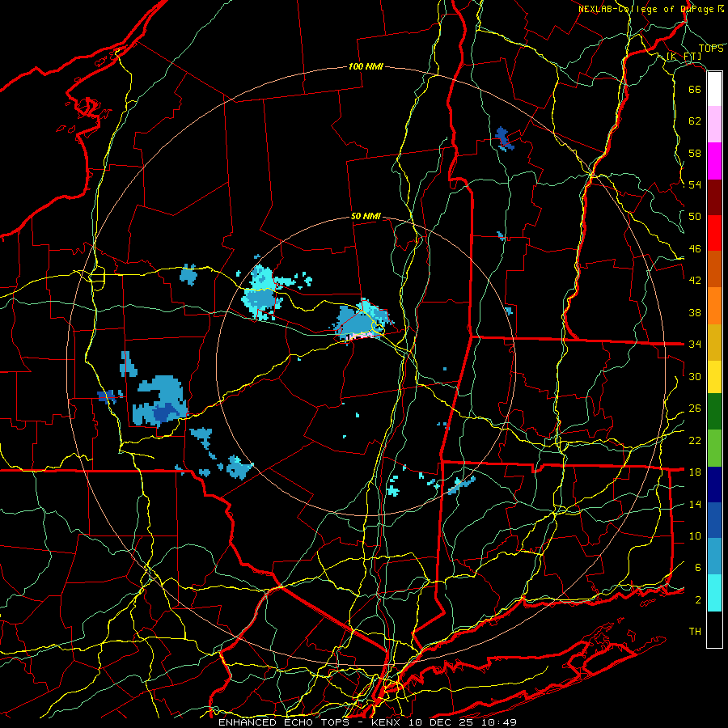Pick the dark green legend swatch
The width and height of the screenshot is (728, 728).
coord(714,412)
